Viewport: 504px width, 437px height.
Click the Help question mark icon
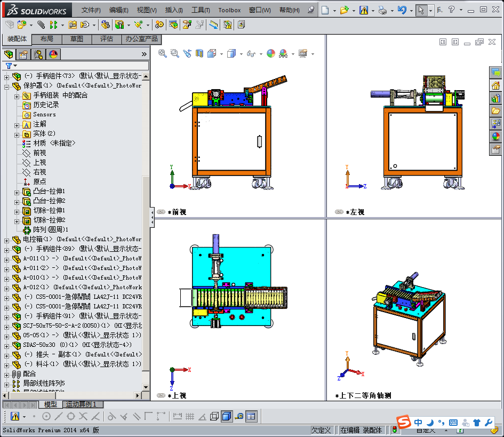coord(452,10)
